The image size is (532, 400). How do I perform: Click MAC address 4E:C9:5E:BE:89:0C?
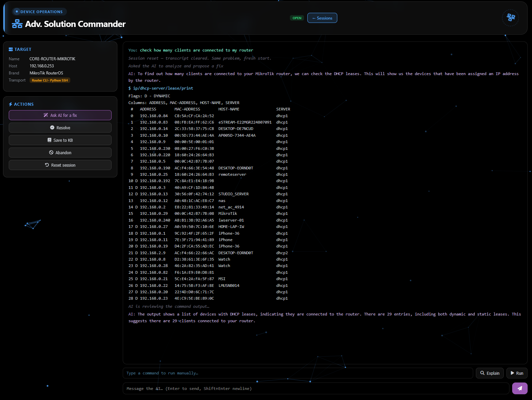(194, 298)
